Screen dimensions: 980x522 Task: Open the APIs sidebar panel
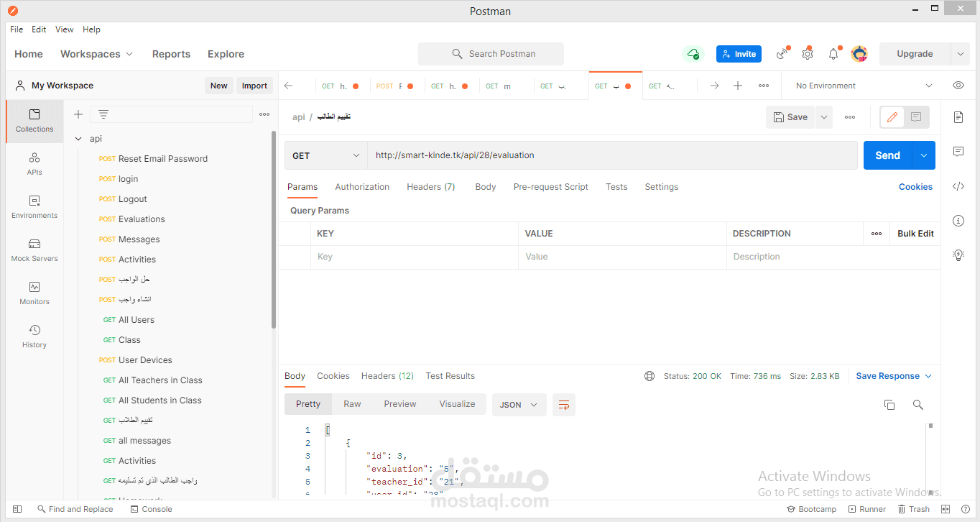pyautogui.click(x=34, y=164)
